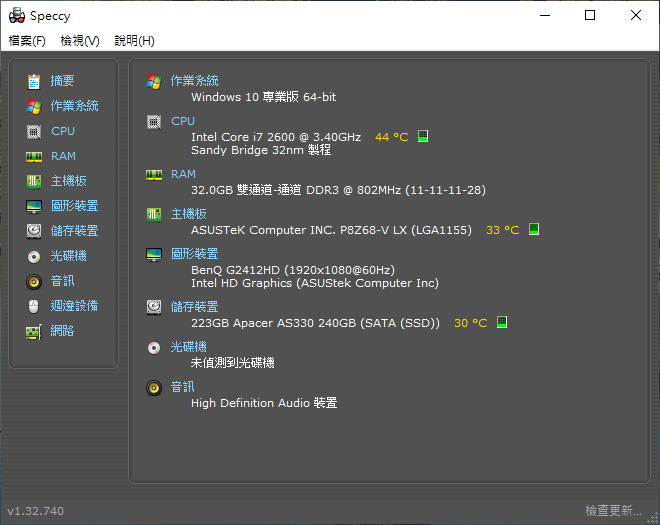Select the 音訊 speaker icon in sidebar

pos(34,282)
